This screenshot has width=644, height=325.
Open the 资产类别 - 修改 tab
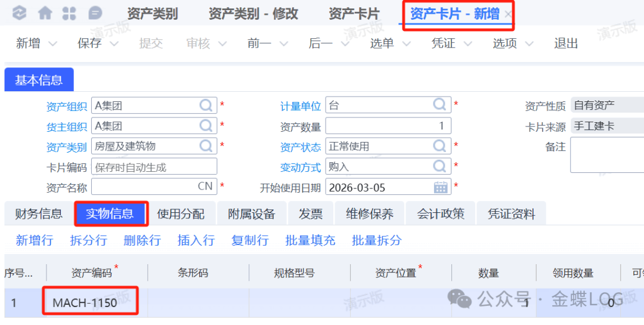coord(253,14)
